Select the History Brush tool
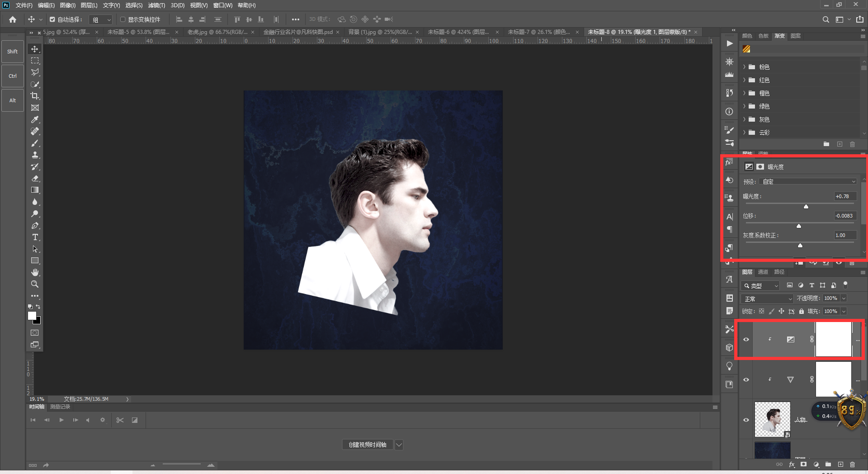The height and width of the screenshot is (474, 868). (35, 166)
